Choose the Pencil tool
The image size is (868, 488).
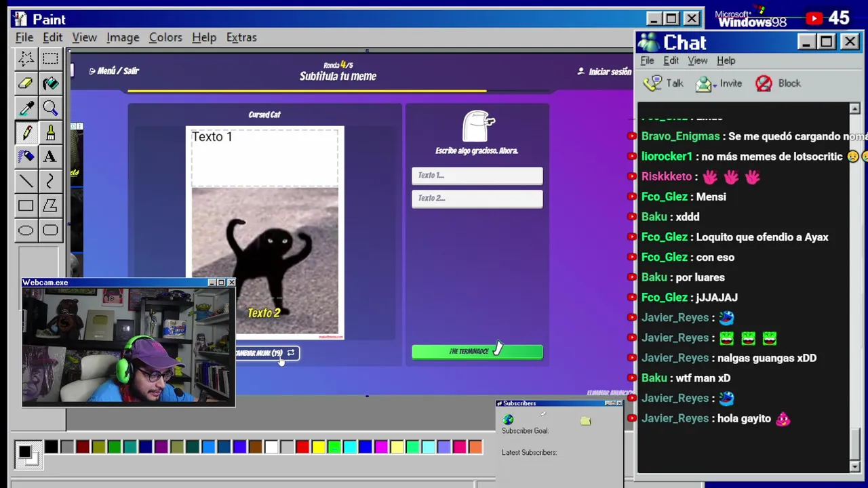pos(26,132)
